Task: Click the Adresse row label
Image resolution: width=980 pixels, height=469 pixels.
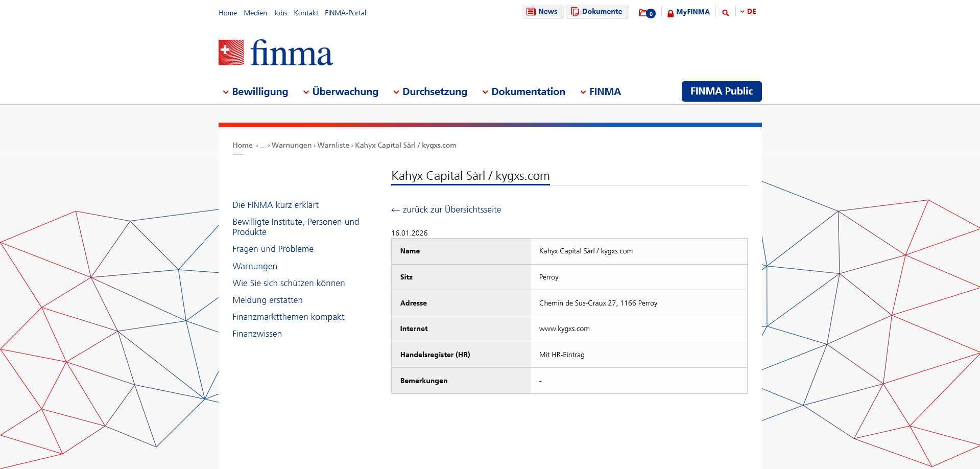Action: (x=414, y=303)
